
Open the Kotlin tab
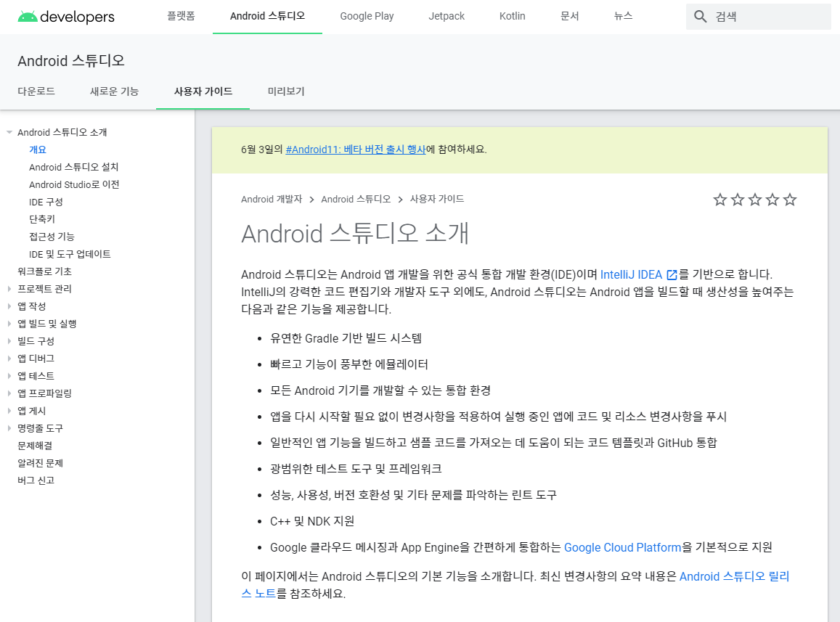512,16
